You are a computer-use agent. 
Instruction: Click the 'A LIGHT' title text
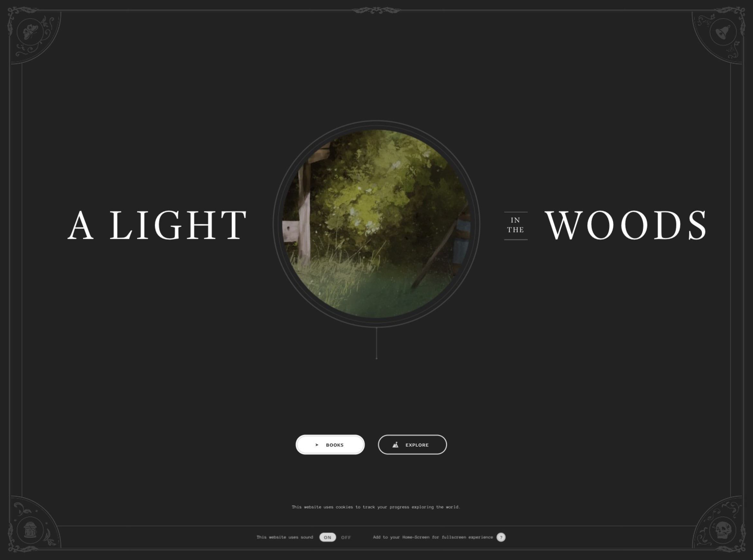(157, 225)
